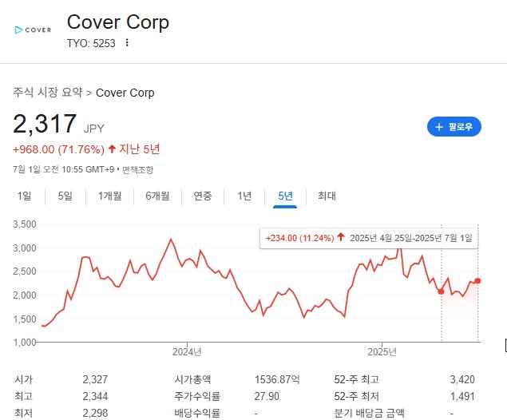This screenshot has height=420, width=507.
Task: Open the three-dot menu beside TYO: 5253
Action: pyautogui.click(x=127, y=42)
